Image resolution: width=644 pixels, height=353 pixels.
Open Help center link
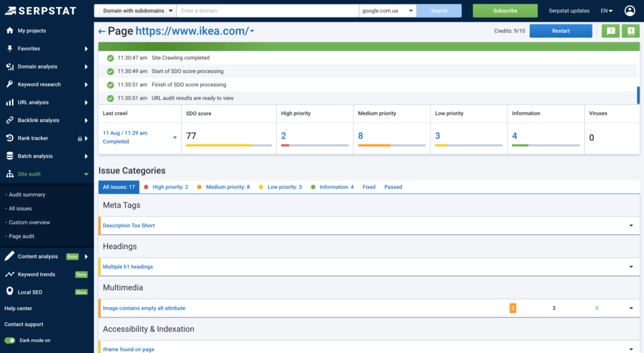[x=18, y=308]
